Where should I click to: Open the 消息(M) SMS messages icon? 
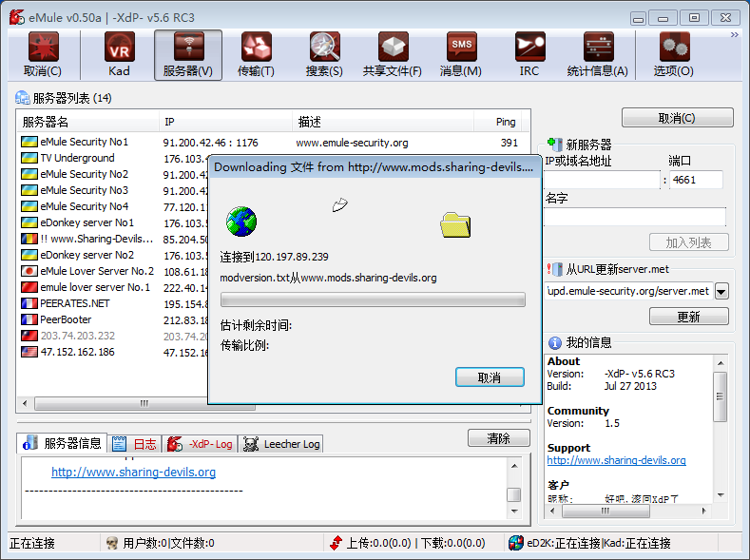pyautogui.click(x=461, y=47)
